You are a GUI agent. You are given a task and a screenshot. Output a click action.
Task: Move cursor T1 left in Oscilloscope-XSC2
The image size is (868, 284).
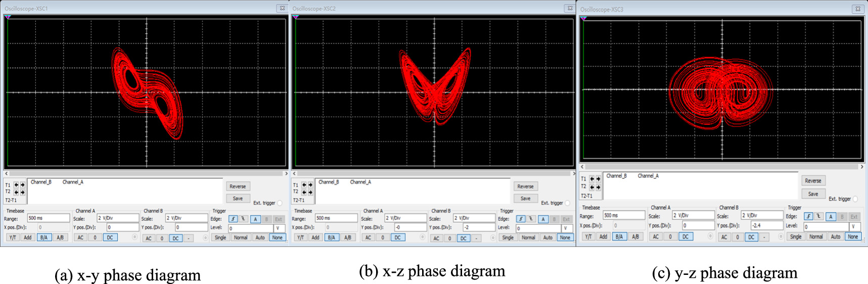(304, 185)
